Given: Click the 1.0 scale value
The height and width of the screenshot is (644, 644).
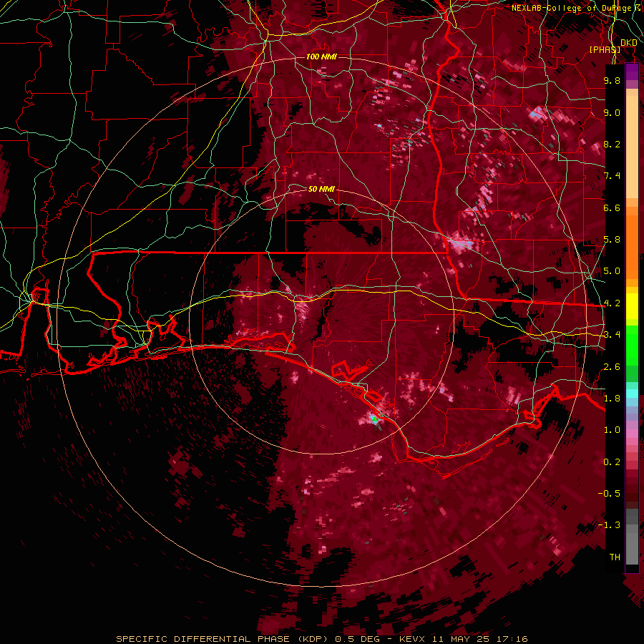Looking at the screenshot, I should point(612,430).
